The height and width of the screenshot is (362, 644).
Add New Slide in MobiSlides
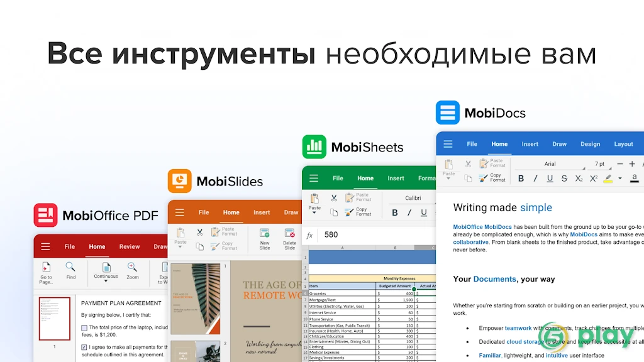pos(265,239)
